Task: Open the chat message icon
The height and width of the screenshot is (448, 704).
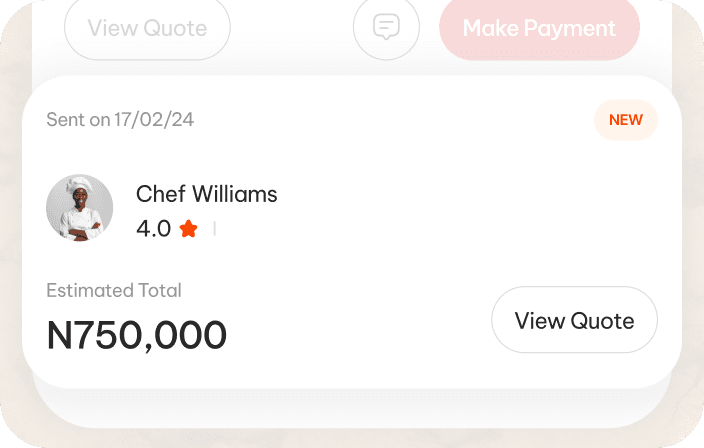Action: click(x=386, y=27)
